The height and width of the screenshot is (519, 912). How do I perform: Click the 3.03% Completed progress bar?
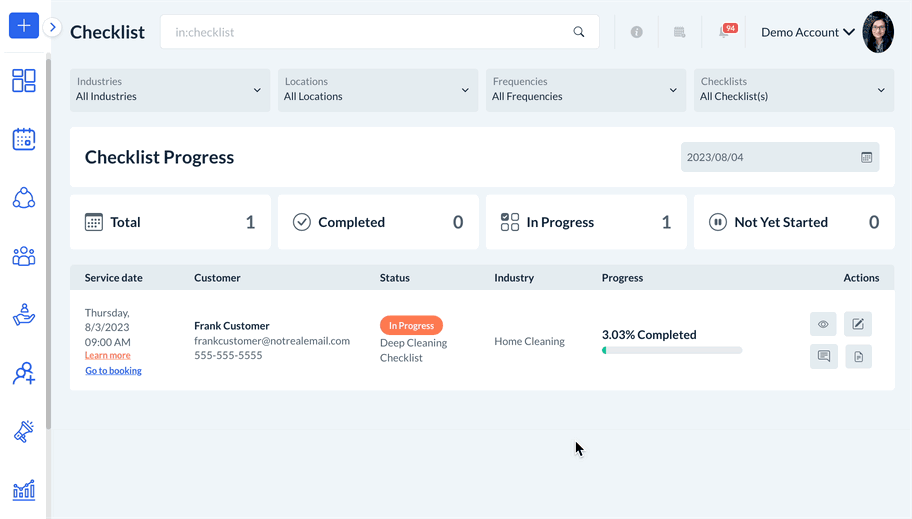coord(672,350)
